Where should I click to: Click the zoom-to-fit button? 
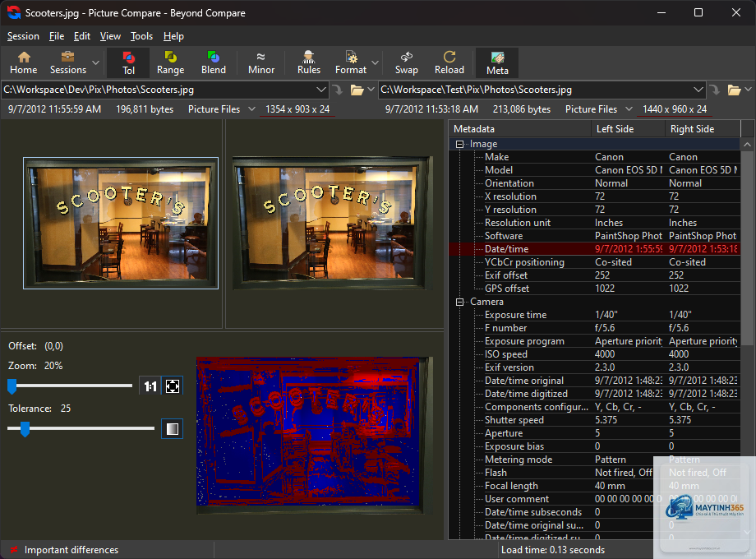pos(173,386)
